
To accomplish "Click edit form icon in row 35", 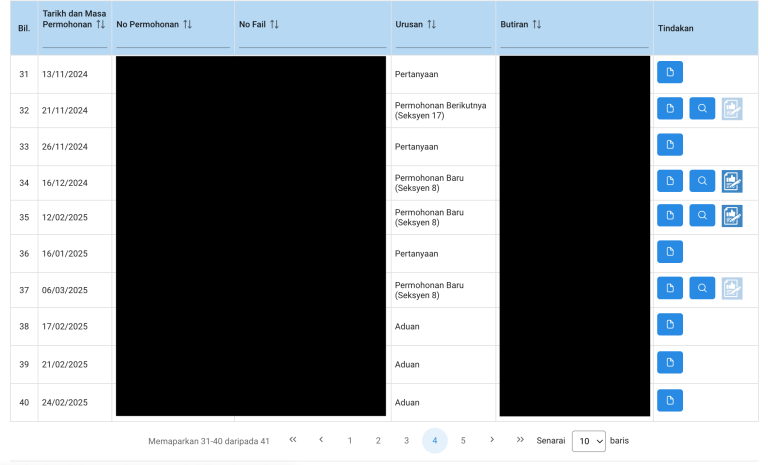I will (732, 216).
